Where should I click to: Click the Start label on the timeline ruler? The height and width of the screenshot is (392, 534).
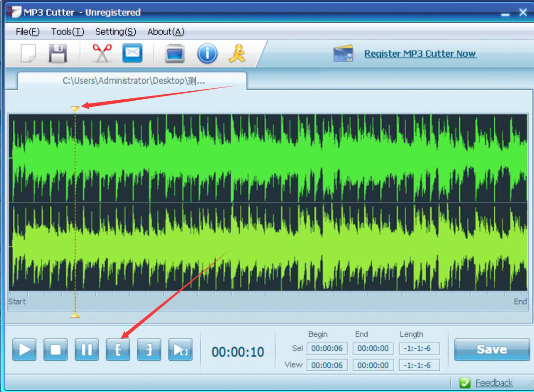point(17,301)
